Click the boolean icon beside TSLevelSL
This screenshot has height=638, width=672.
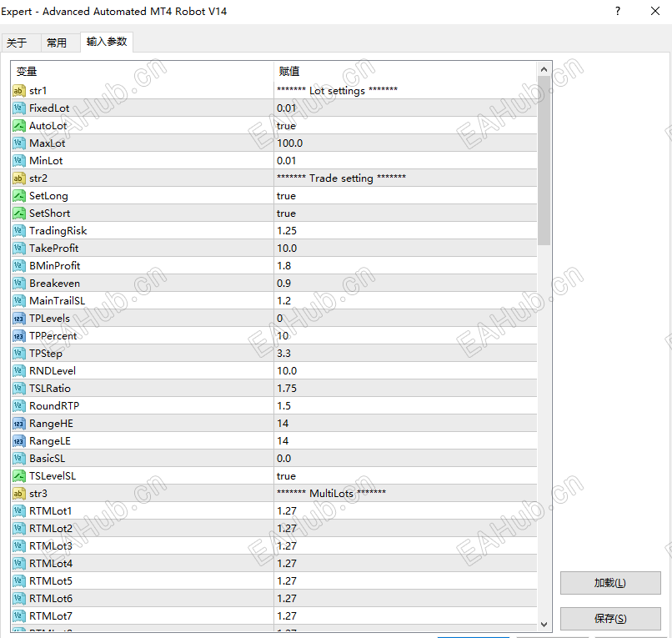click(18, 475)
